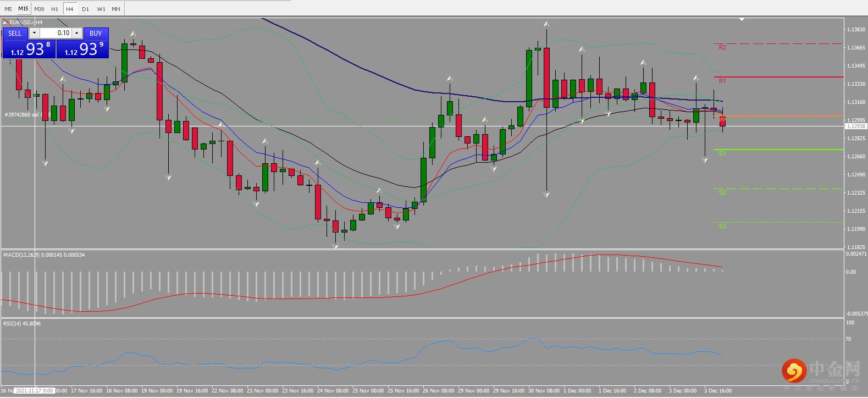
Task: Click the RSI 70 level label
Action: (x=848, y=339)
